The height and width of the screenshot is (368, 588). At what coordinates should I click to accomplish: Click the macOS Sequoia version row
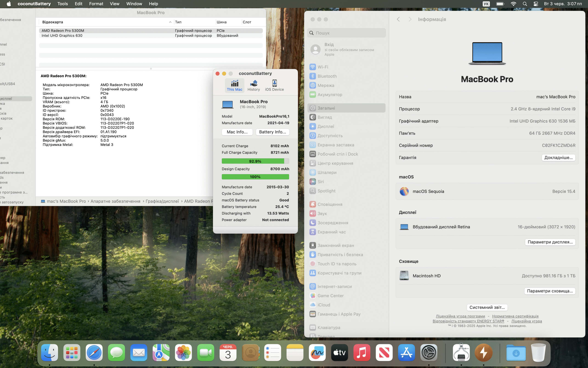[487, 192]
